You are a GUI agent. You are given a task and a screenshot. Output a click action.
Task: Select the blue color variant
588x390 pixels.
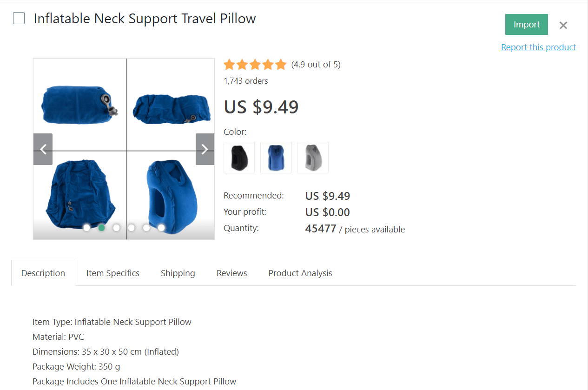276,158
